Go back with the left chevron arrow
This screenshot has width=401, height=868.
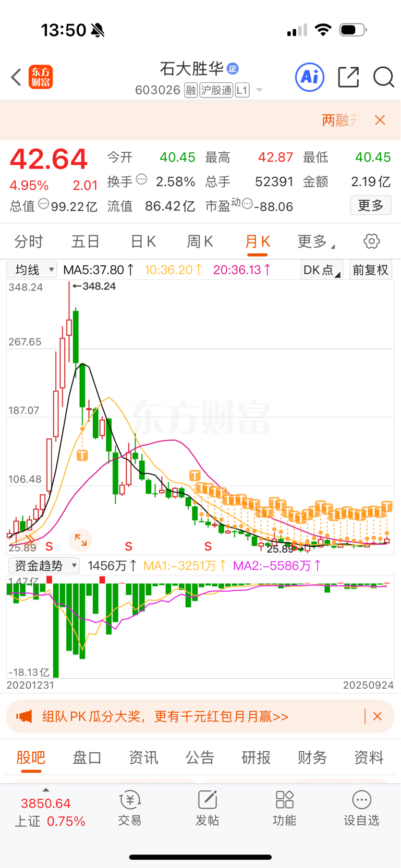pyautogui.click(x=16, y=77)
